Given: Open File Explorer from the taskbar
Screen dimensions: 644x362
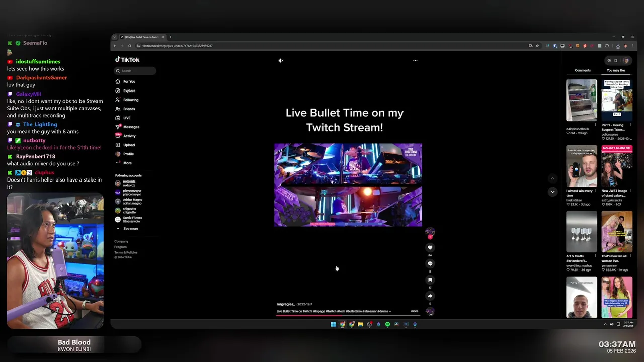Looking at the screenshot, I should pyautogui.click(x=360, y=324).
